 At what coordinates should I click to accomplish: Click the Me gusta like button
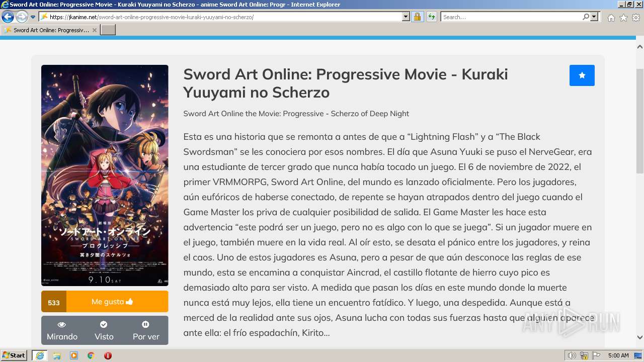[x=117, y=302]
